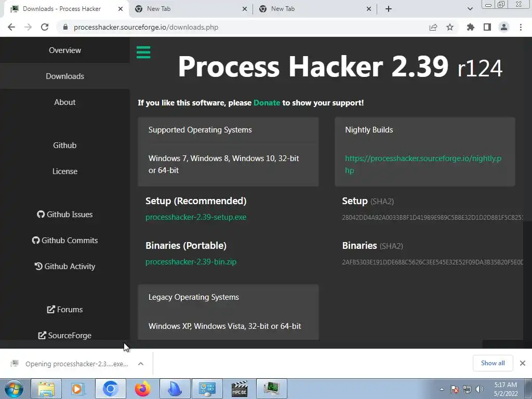Click the share page icon in address bar

(433, 27)
